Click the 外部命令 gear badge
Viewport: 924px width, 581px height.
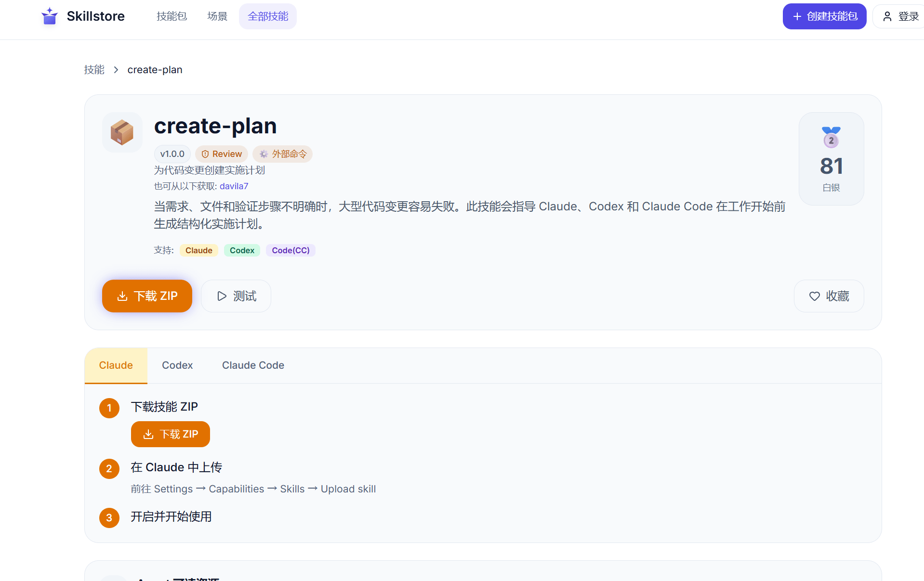coord(283,154)
